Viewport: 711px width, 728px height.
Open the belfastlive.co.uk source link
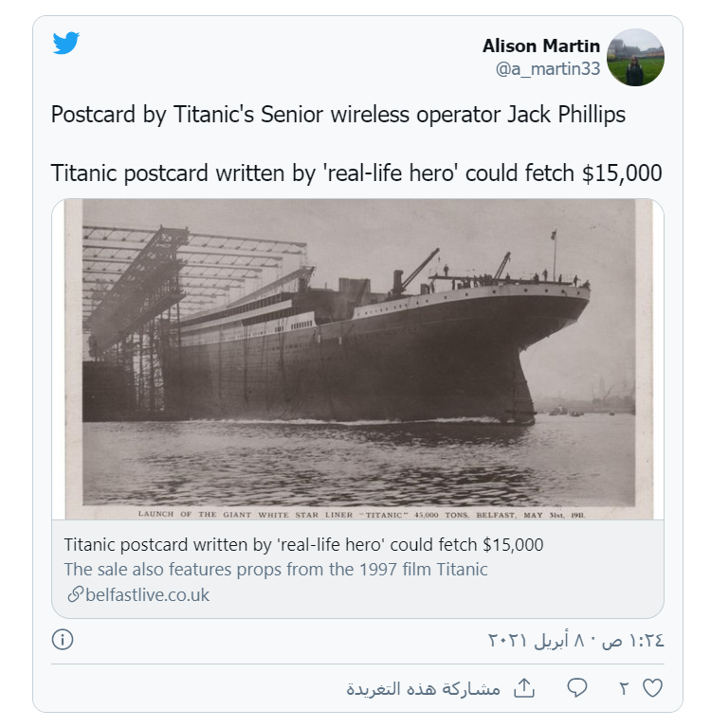[147, 595]
